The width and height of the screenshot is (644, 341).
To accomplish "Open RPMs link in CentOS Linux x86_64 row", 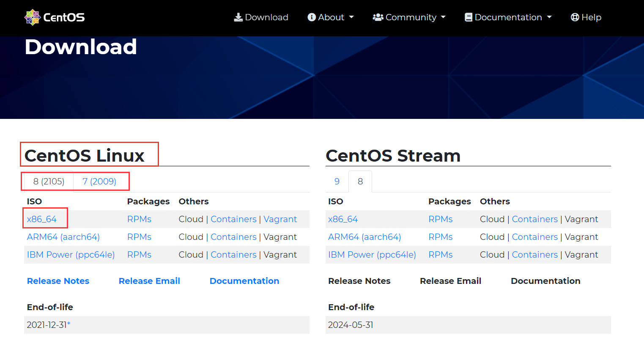I will point(139,219).
